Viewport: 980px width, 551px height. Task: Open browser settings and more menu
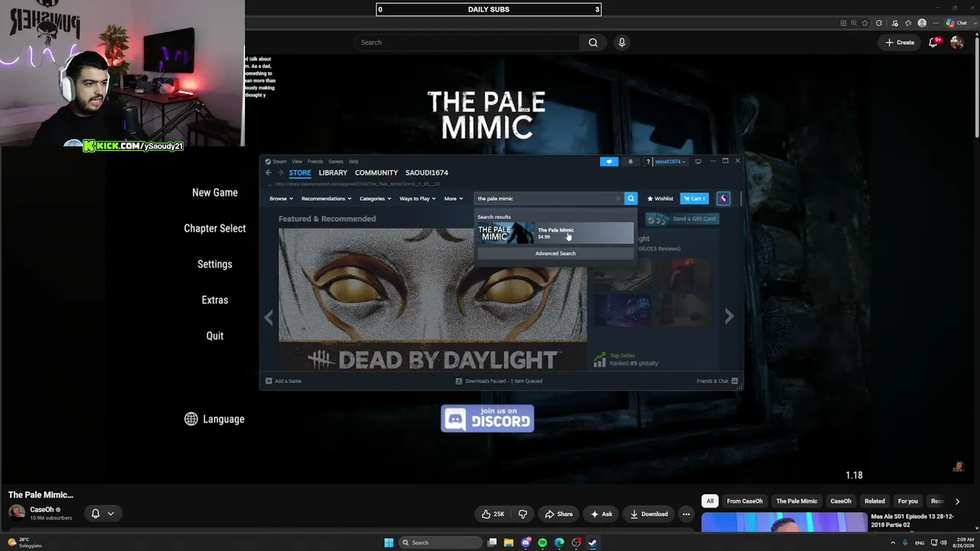[x=936, y=23]
